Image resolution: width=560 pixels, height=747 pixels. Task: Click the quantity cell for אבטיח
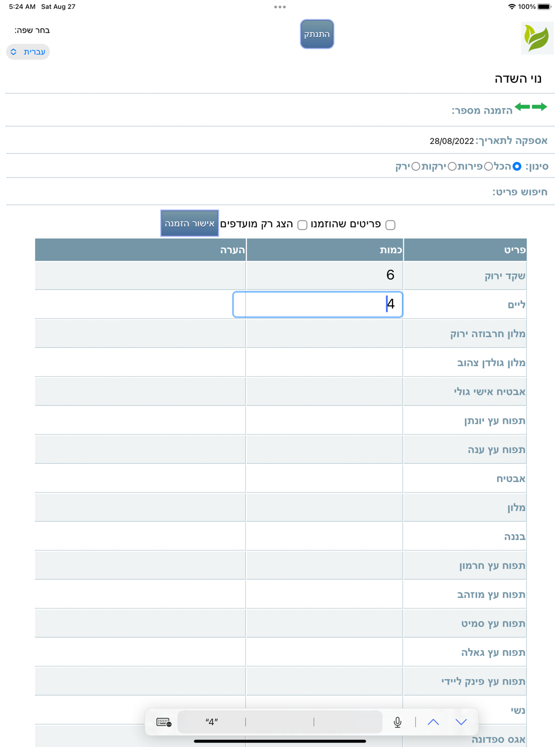coord(324,478)
